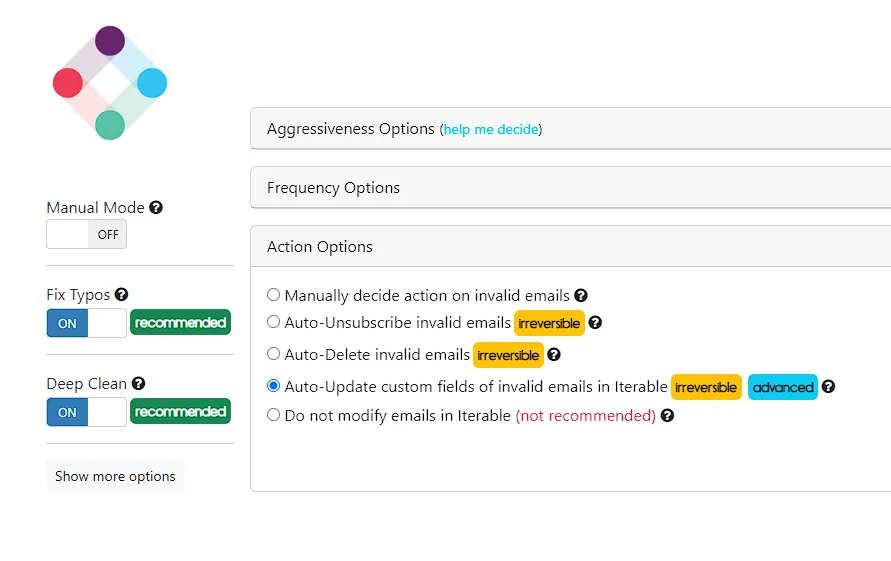Image resolution: width=891 pixels, height=561 pixels.
Task: Toggle the Deep Clean switch
Action: (86, 412)
